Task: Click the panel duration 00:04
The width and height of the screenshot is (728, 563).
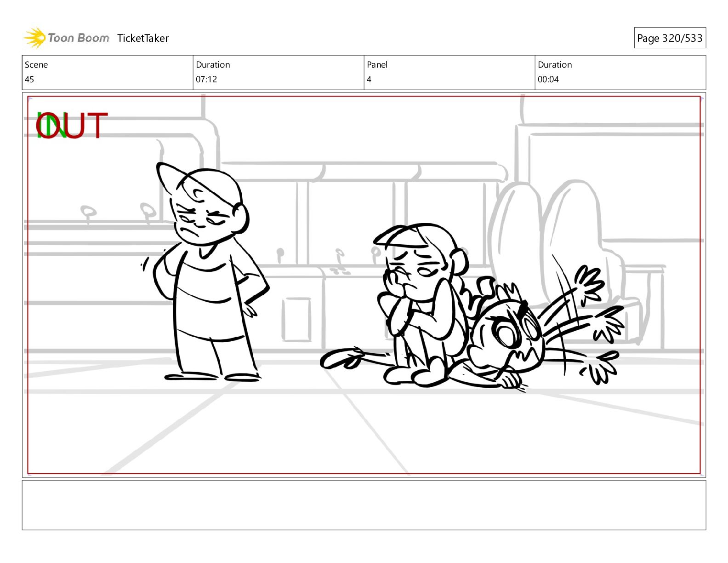Action: pyautogui.click(x=548, y=79)
